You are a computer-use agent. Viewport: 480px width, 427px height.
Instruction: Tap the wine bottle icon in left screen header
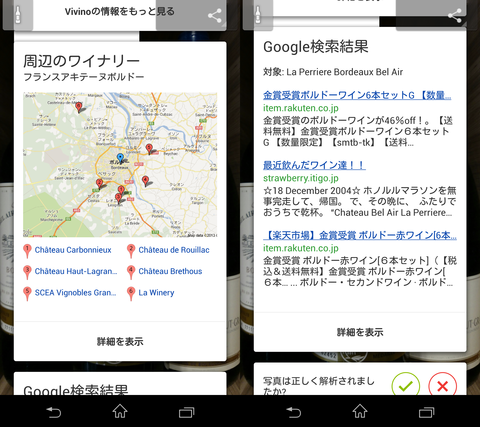point(18,15)
